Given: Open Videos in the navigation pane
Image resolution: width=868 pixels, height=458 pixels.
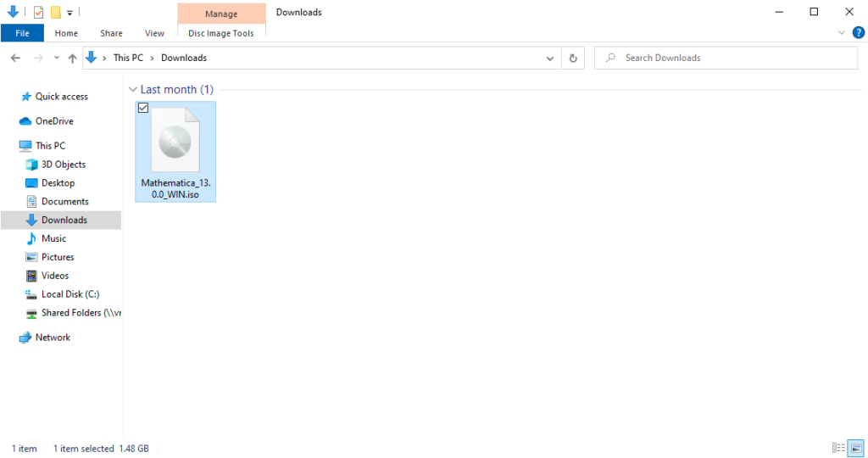Looking at the screenshot, I should (x=55, y=276).
